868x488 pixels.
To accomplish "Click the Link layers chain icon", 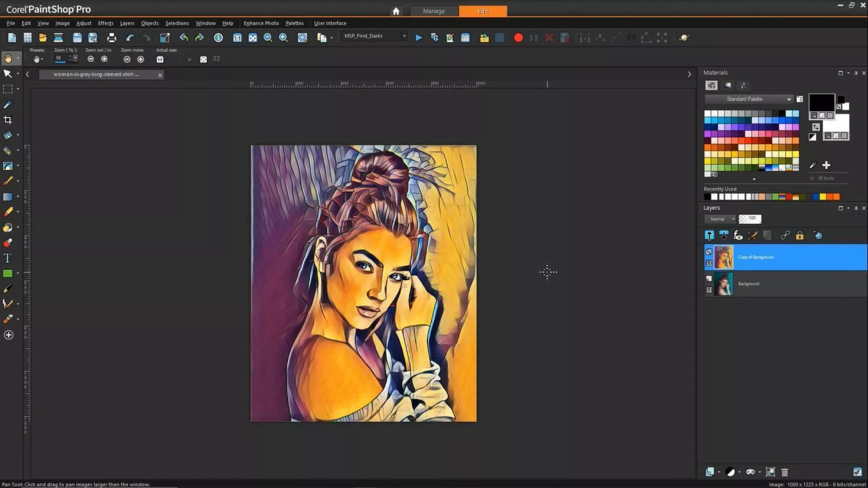I will point(785,235).
